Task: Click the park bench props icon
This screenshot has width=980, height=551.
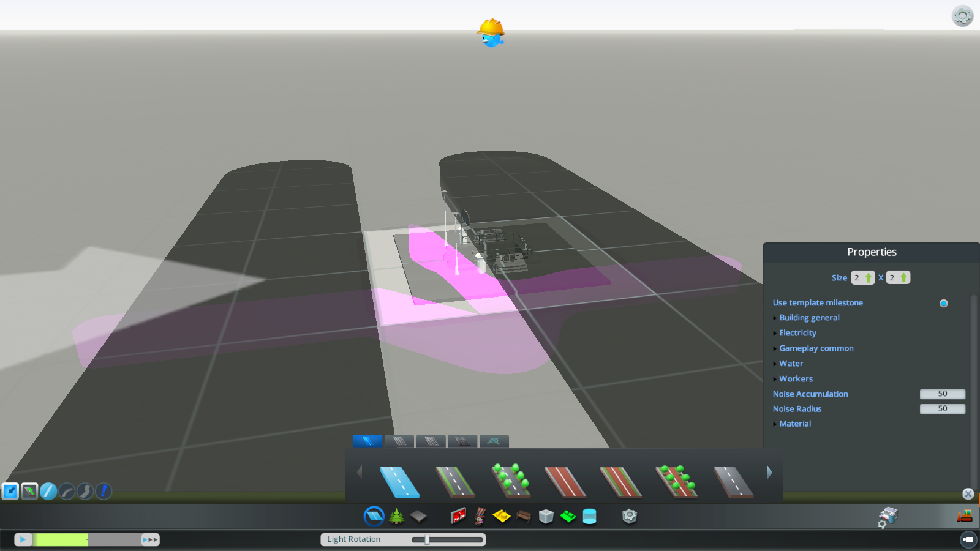Action: [524, 517]
